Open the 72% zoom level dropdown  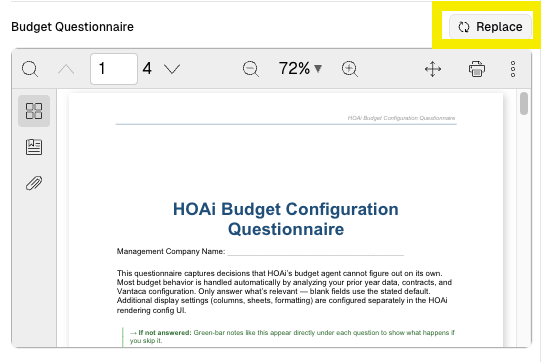pyautogui.click(x=300, y=68)
